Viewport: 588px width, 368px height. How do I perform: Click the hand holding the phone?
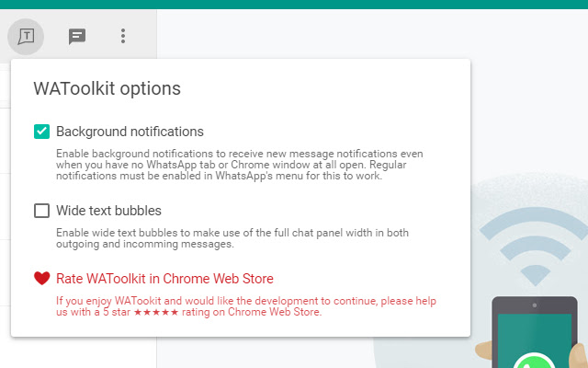click(x=578, y=354)
